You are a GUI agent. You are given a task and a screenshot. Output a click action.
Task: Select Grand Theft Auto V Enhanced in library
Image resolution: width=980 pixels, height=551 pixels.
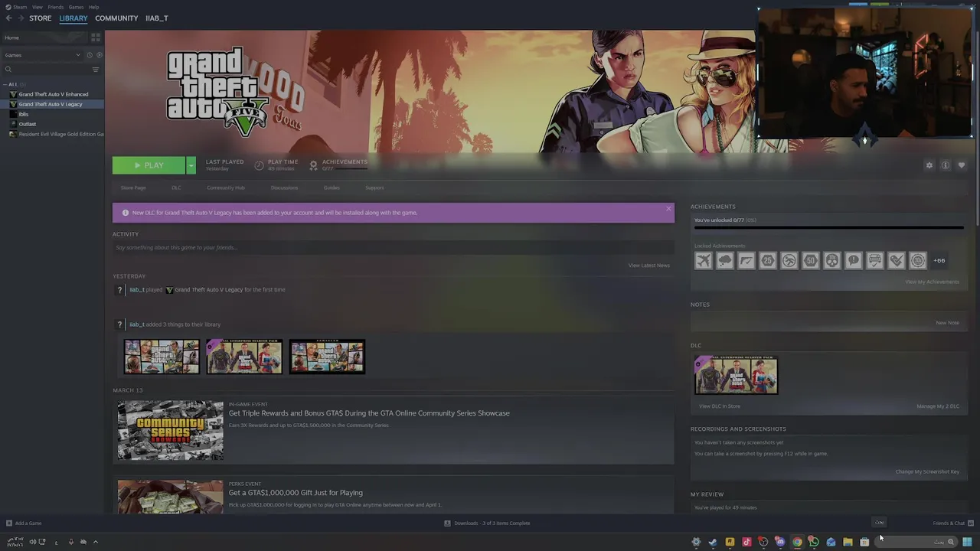[x=53, y=94]
